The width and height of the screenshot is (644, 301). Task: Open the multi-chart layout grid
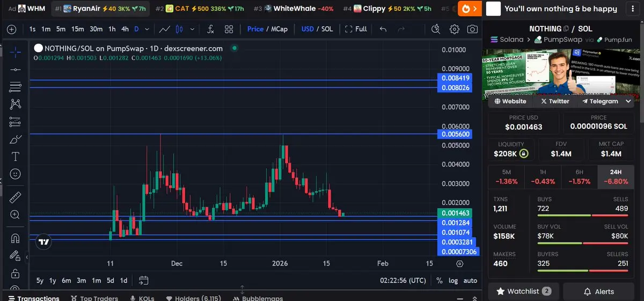(229, 29)
